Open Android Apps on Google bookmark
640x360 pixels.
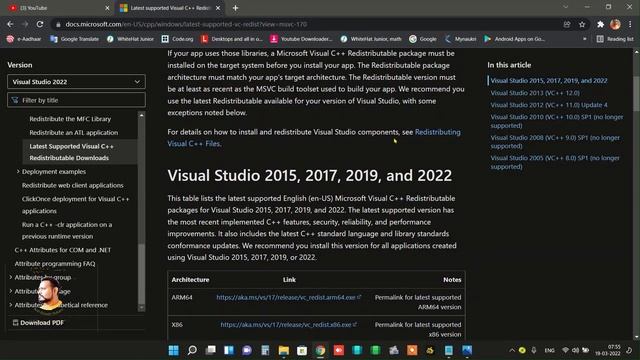coord(514,39)
